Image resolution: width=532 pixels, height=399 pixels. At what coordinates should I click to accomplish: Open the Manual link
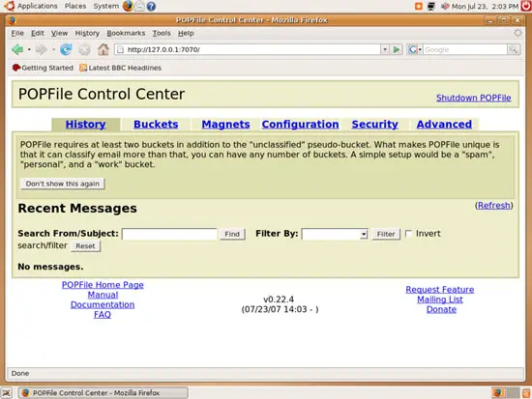[x=103, y=295]
